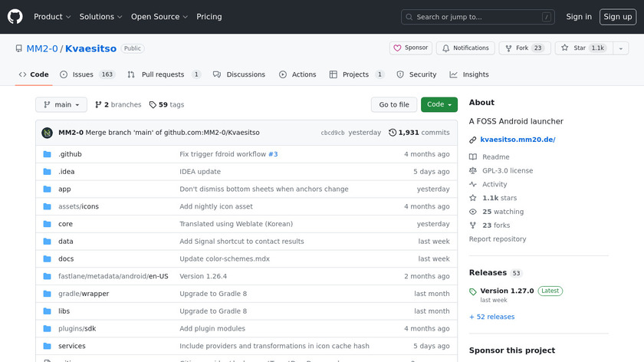644x362 pixels.
Task: Expand the Product menu in header
Action: tap(52, 17)
